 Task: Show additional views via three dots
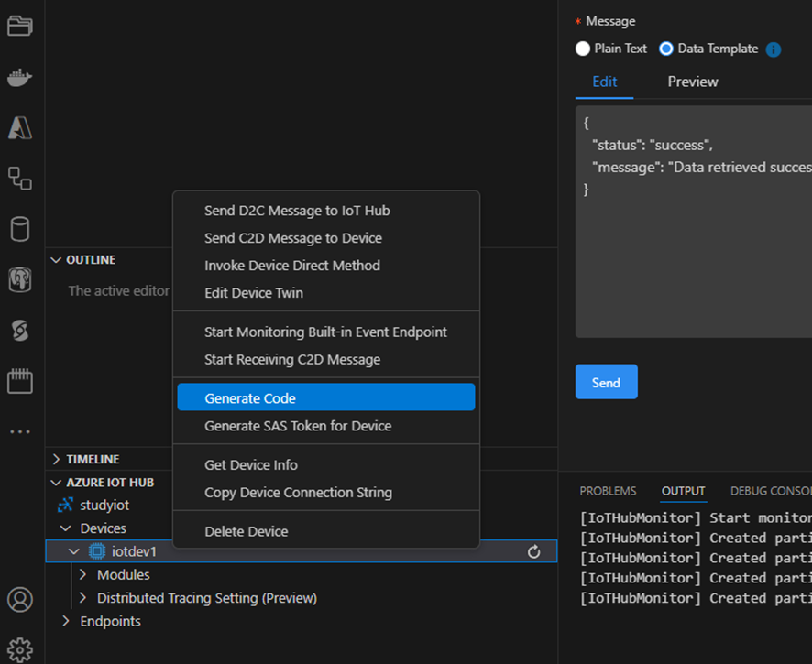pyautogui.click(x=19, y=431)
